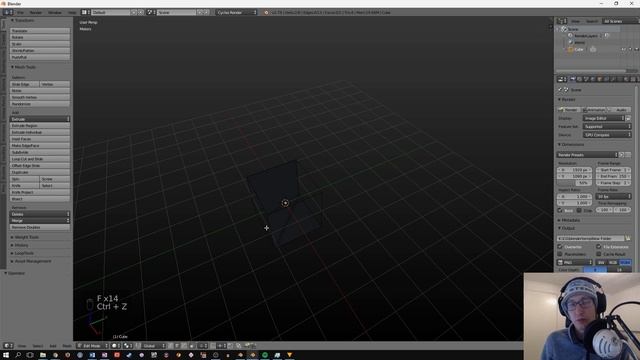This screenshot has height=360, width=640.
Task: Click the 50% resolution scale slider
Action: pos(574,183)
